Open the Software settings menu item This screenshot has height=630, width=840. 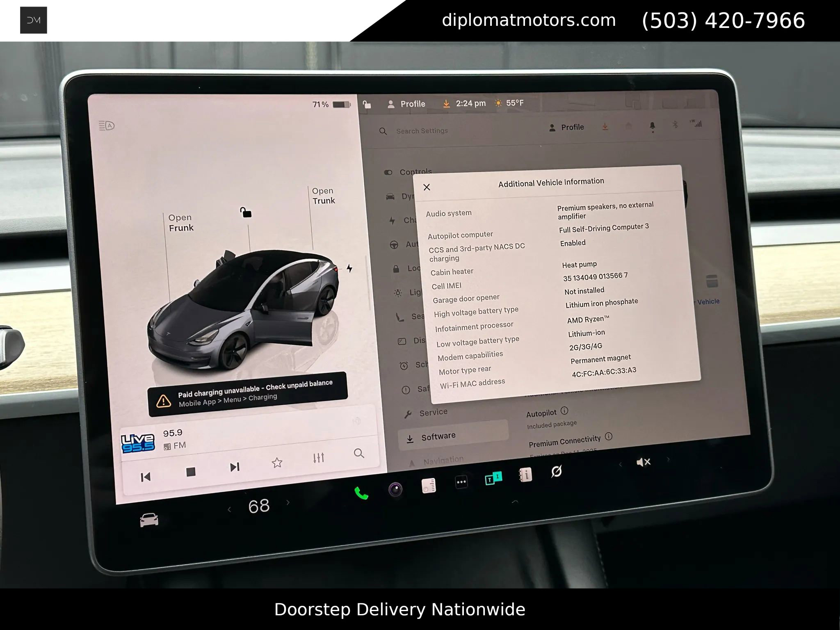point(438,436)
